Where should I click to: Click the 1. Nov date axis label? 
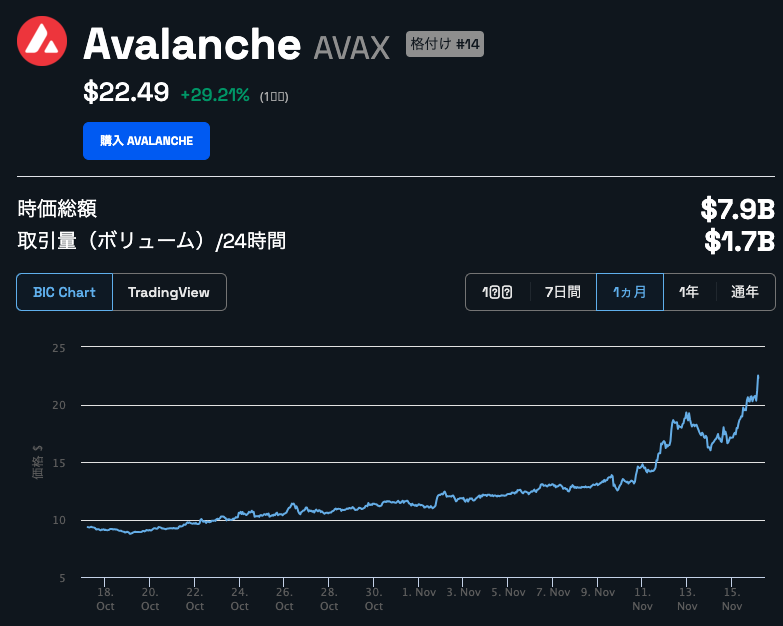click(419, 593)
